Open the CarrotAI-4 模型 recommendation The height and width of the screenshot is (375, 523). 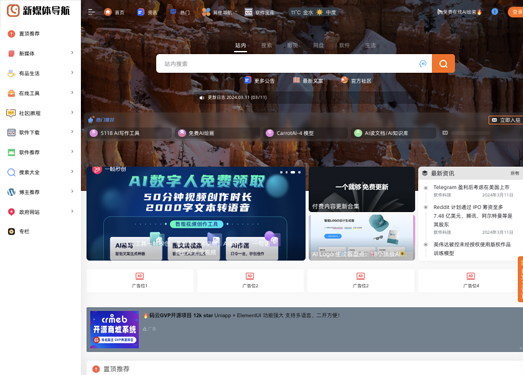306,133
